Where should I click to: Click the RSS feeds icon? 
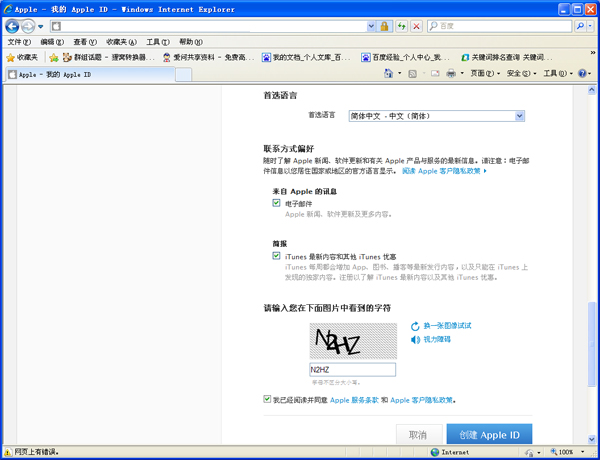coord(412,73)
